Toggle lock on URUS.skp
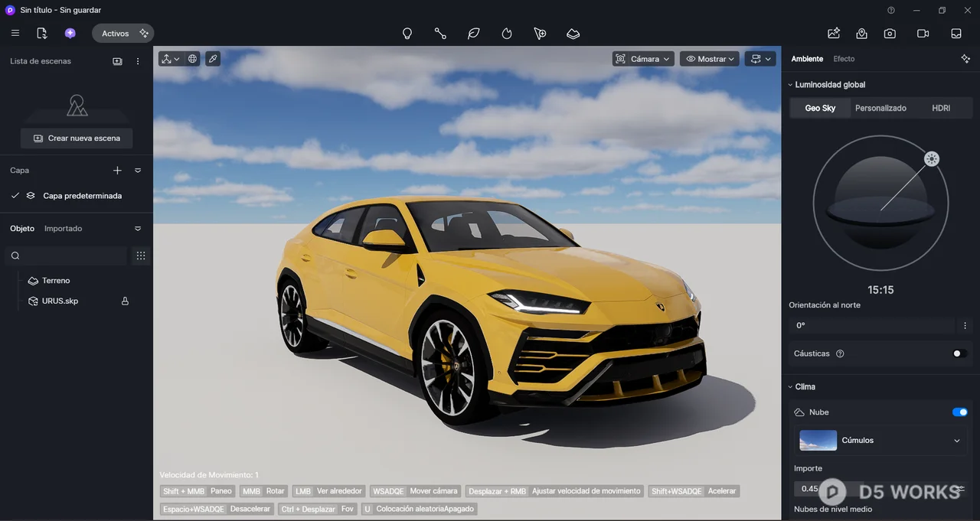 pyautogui.click(x=125, y=301)
